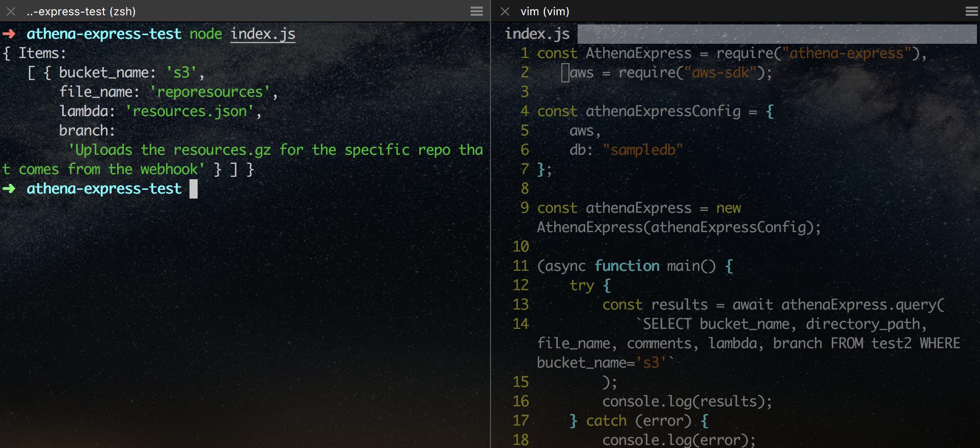Viewport: 980px width, 448px height.
Task: Select the ..-express-test (zsh) tab title
Action: click(x=81, y=11)
